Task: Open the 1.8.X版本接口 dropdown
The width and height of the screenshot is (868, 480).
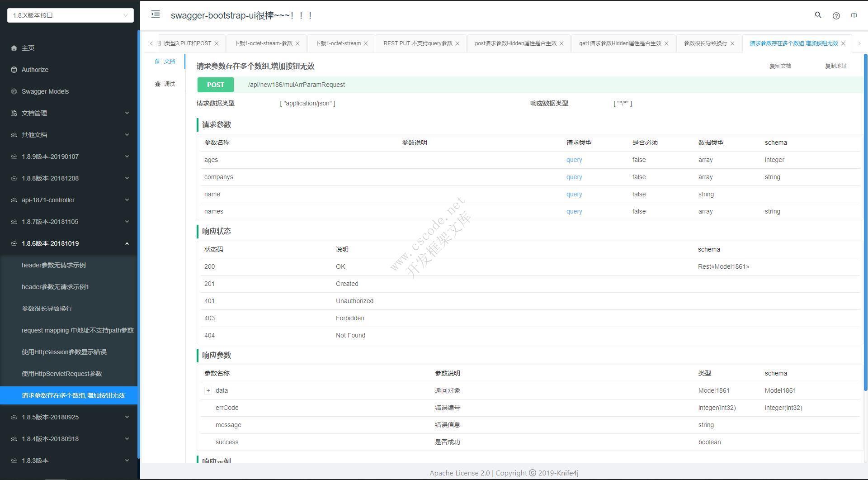Action: 70,15
